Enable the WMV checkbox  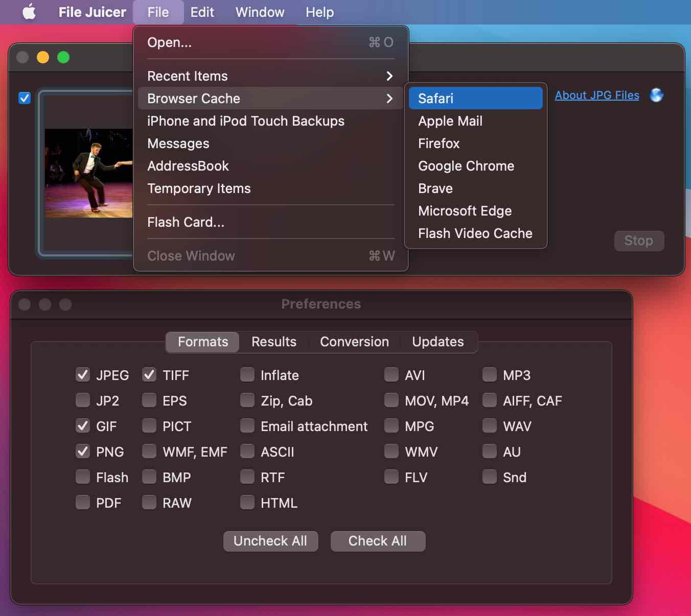[391, 451]
